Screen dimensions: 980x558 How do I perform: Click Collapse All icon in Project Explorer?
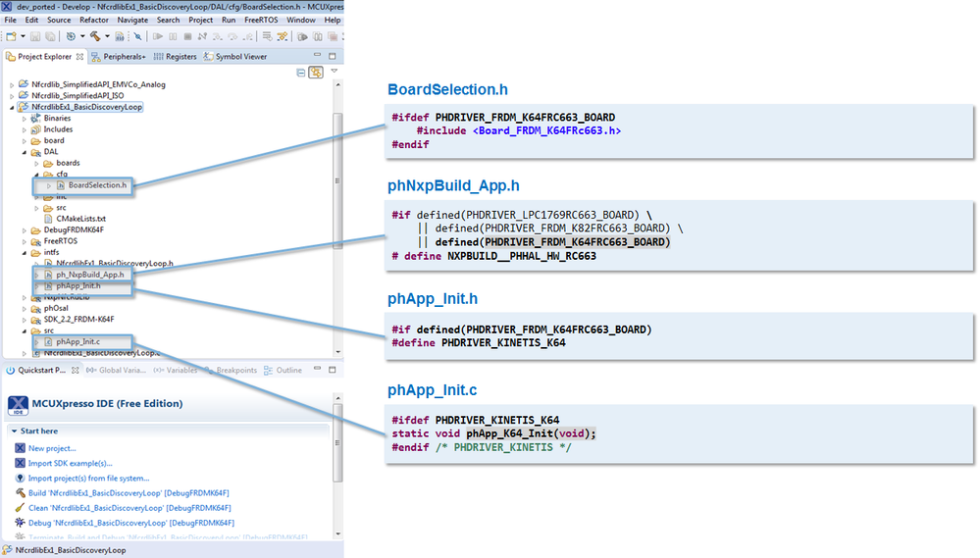(x=300, y=73)
